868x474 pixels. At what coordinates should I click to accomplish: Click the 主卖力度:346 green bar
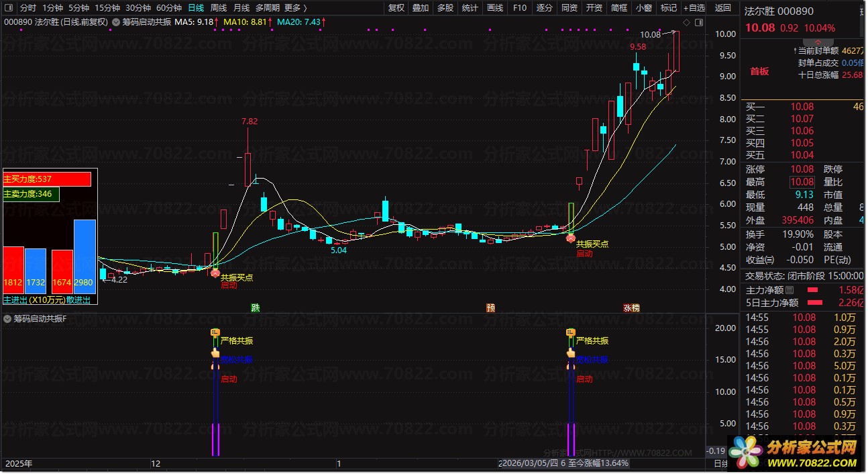click(31, 194)
